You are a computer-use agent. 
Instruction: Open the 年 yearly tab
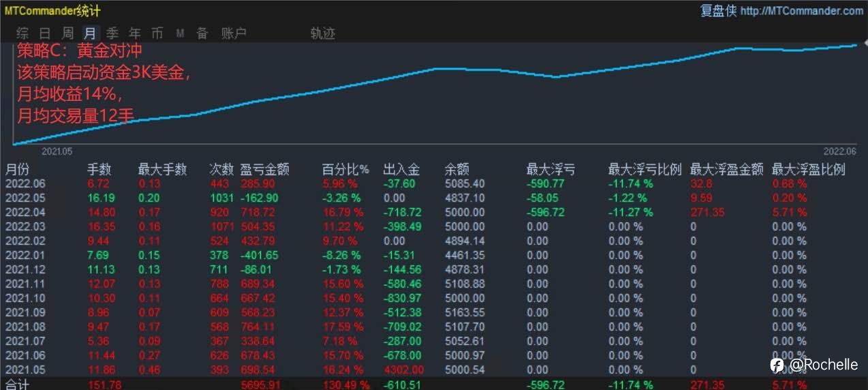[135, 33]
